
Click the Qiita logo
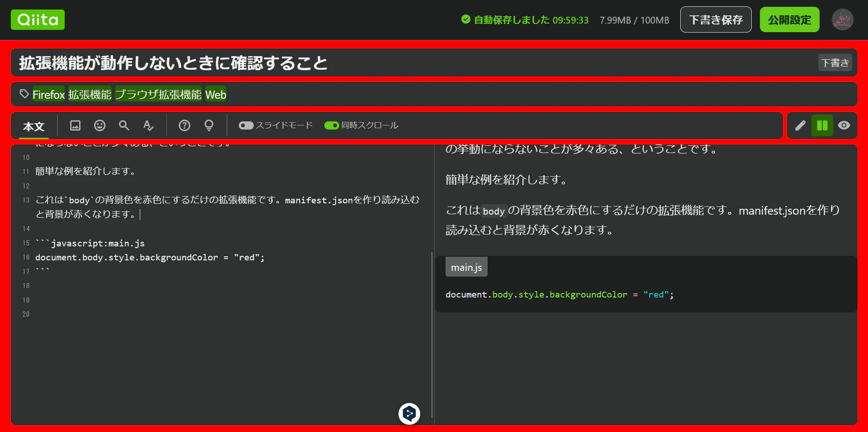38,20
